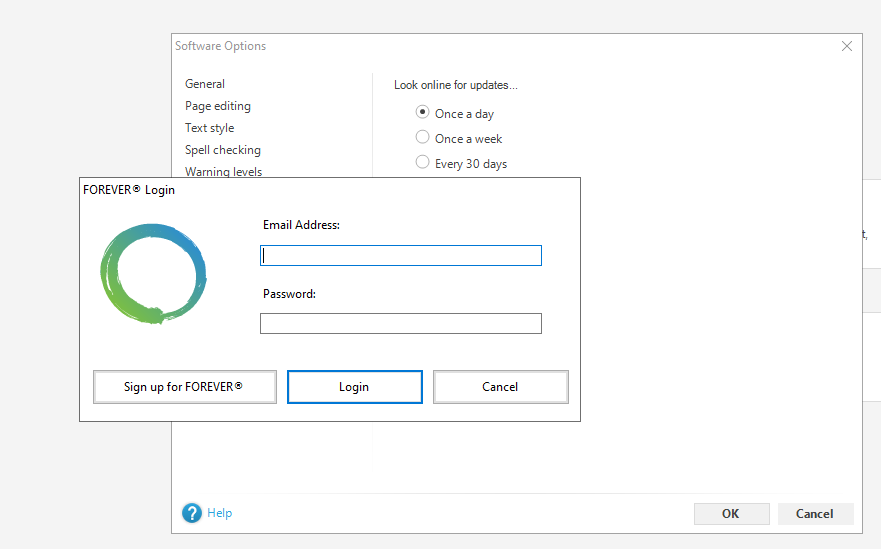Click the blue Help question mark icon
881x549 pixels.
pos(192,513)
